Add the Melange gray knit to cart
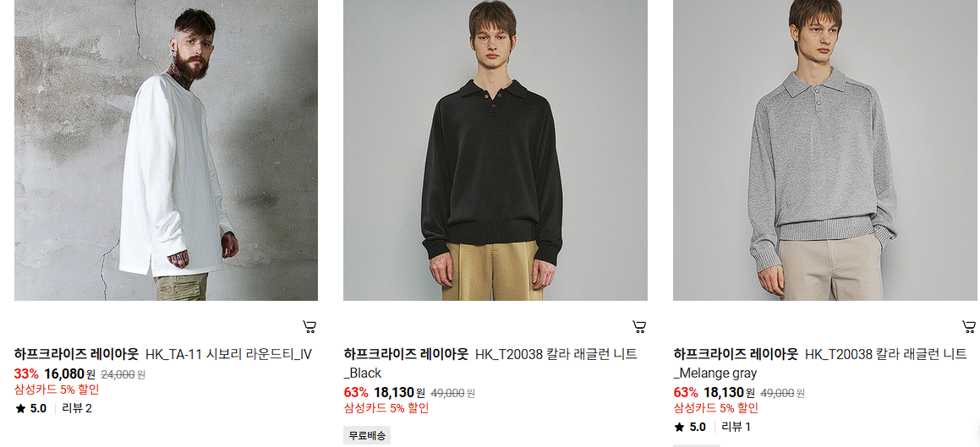 969,326
